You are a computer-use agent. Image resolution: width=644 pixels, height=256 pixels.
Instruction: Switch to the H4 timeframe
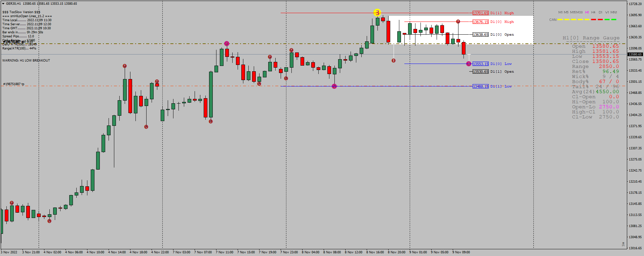pyautogui.click(x=593, y=12)
